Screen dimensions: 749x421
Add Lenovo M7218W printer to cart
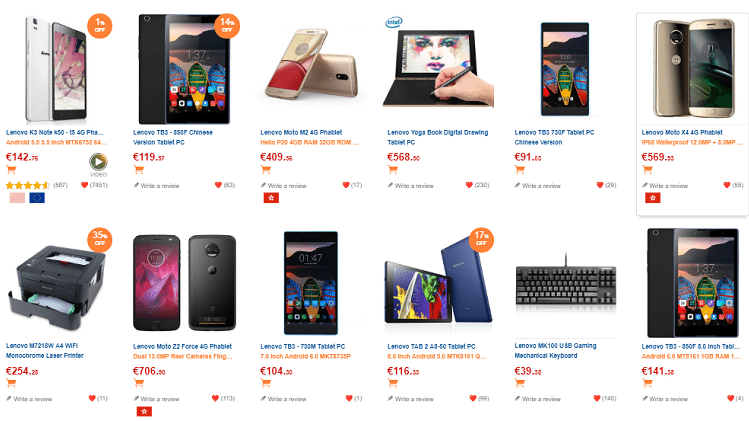coord(11,383)
